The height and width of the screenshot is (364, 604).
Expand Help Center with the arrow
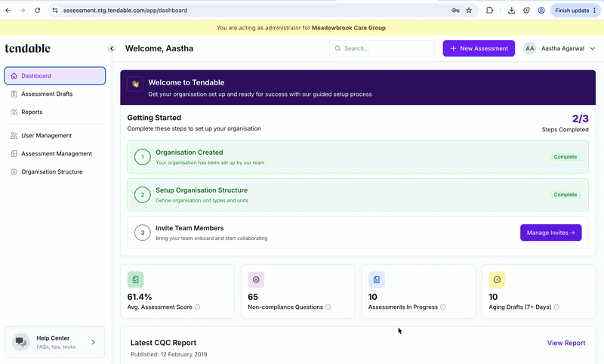pos(93,342)
